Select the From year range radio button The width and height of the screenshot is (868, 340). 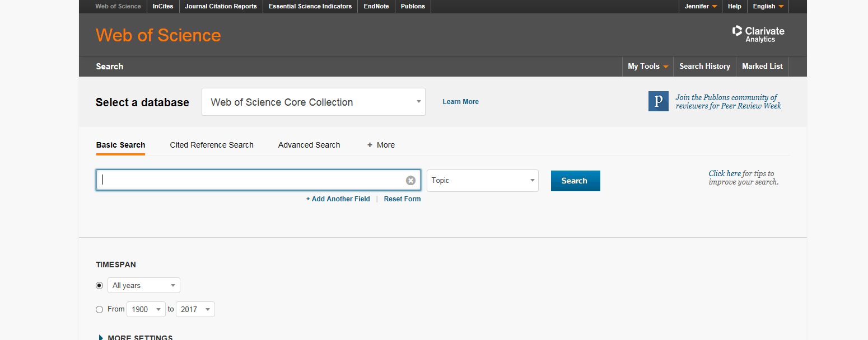coord(100,309)
